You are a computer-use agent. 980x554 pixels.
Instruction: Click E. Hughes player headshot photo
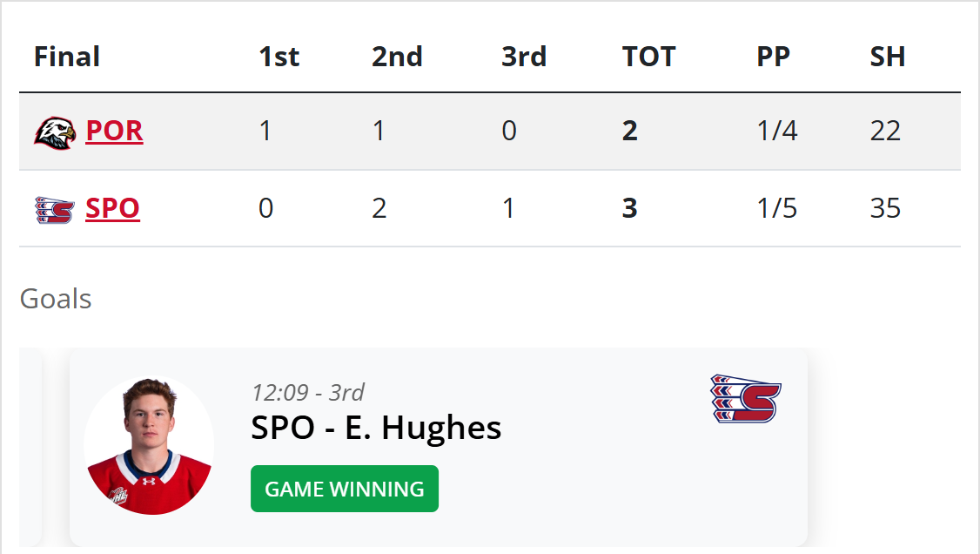(x=149, y=446)
